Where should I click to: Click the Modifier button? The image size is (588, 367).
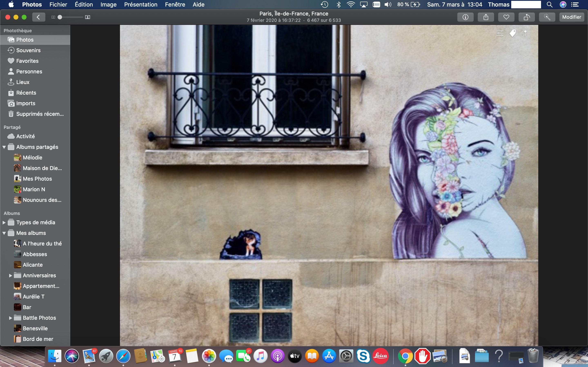571,17
